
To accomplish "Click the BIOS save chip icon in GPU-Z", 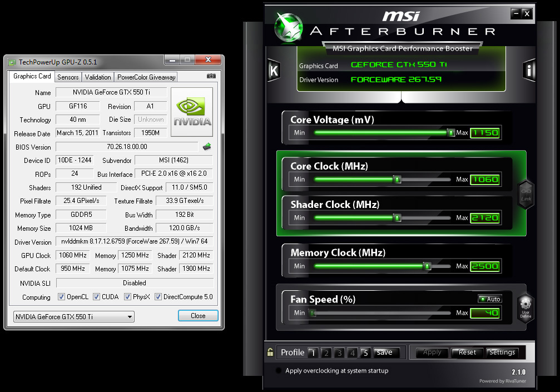I will [207, 146].
